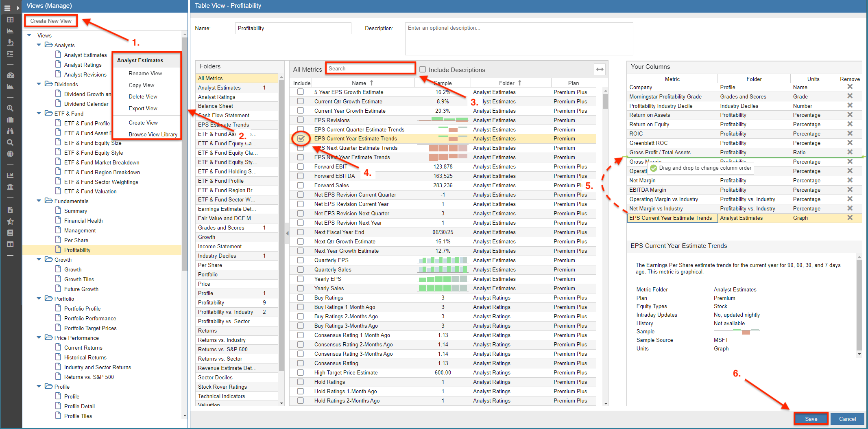Click the gauge dashboard icon in the sidebar
The height and width of the screenshot is (429, 868).
pyautogui.click(x=10, y=75)
